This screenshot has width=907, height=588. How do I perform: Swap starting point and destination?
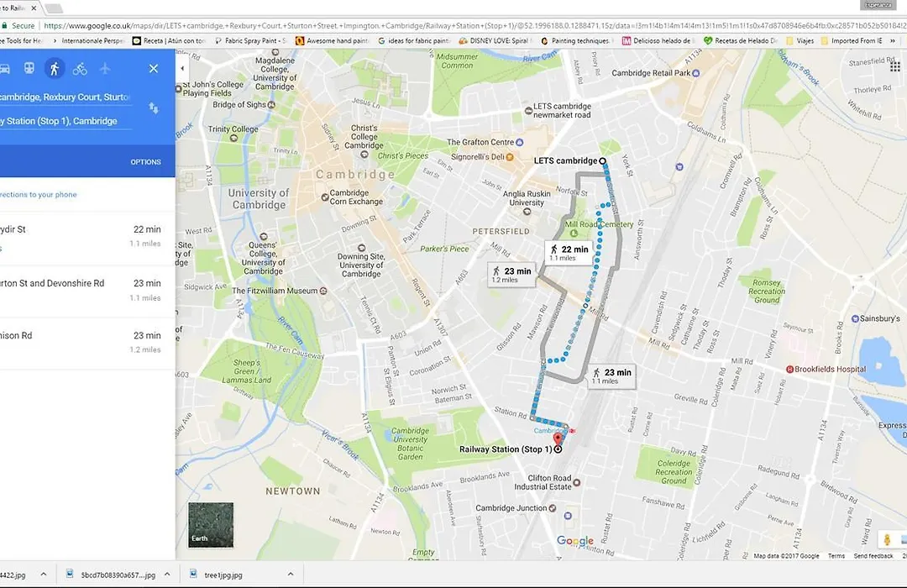point(154,108)
